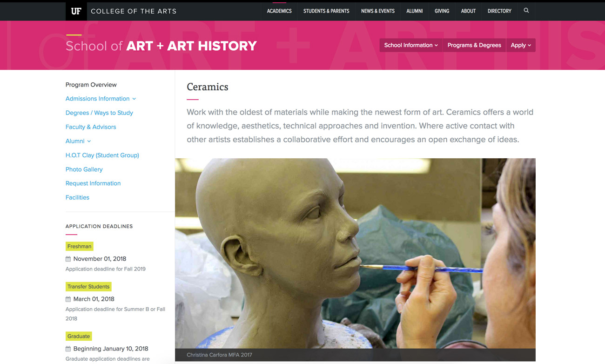This screenshot has height=364, width=605.
Task: Click the calendar icon beside November 01, 2018
Action: click(x=69, y=259)
